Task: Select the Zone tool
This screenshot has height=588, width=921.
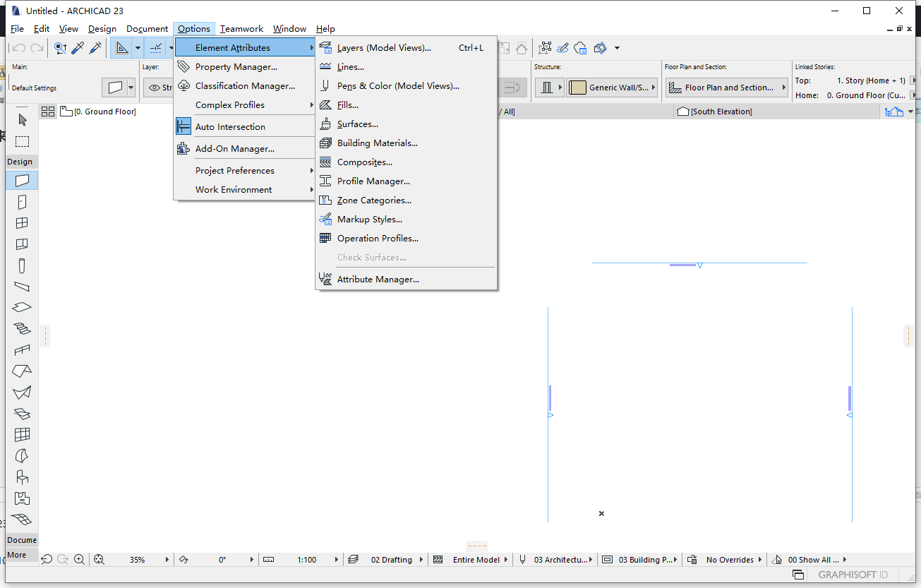Action: 22,498
